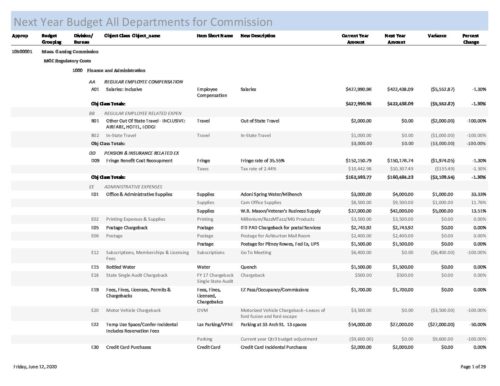
Task: Click the Regular Employee Compensation class heading
Action: [143, 82]
